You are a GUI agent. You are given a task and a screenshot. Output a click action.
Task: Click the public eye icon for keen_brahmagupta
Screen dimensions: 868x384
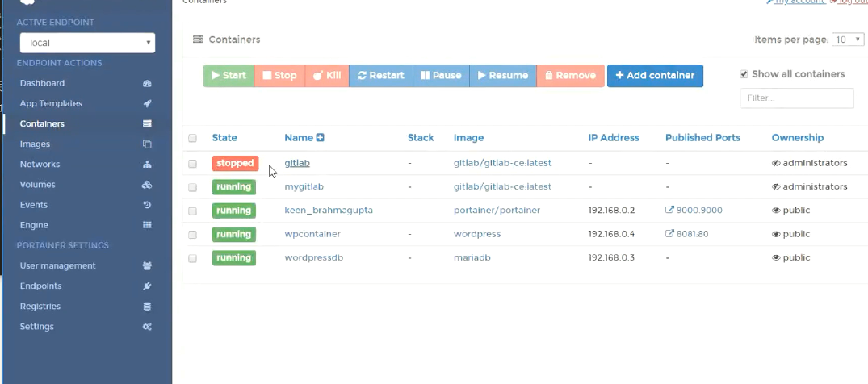coord(776,211)
